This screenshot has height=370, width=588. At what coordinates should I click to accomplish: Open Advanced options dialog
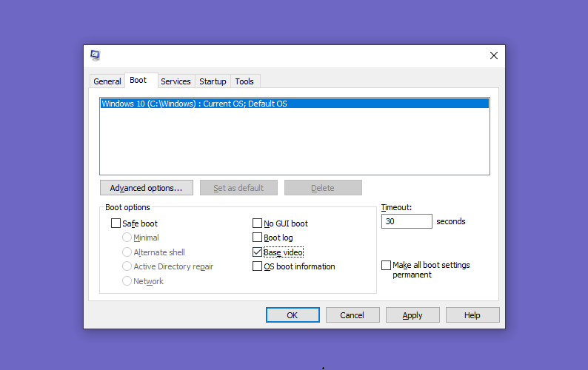click(146, 188)
